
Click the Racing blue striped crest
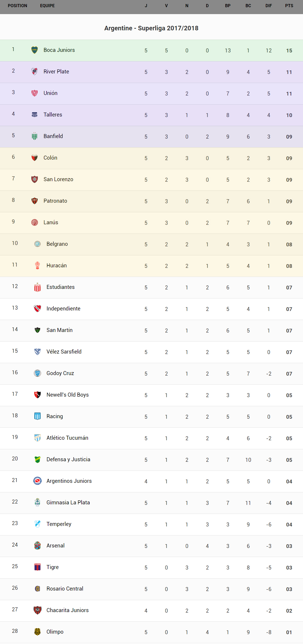click(37, 416)
